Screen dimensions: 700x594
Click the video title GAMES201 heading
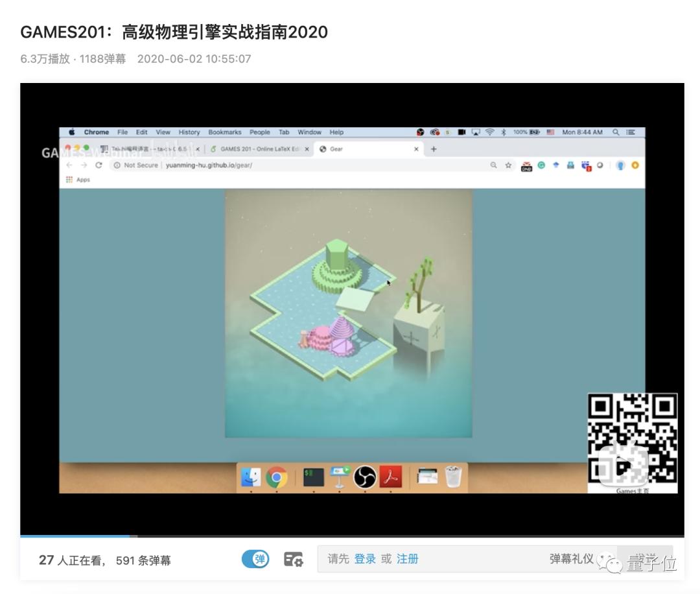(174, 32)
